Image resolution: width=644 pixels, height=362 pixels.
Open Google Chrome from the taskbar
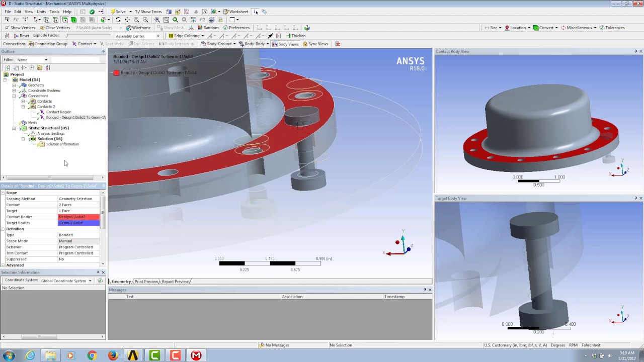[92, 355]
